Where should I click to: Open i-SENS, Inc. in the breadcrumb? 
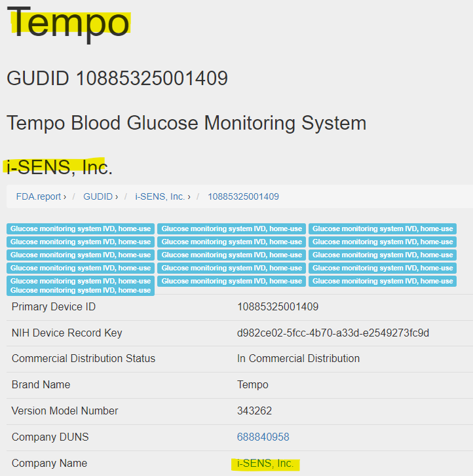tap(160, 196)
